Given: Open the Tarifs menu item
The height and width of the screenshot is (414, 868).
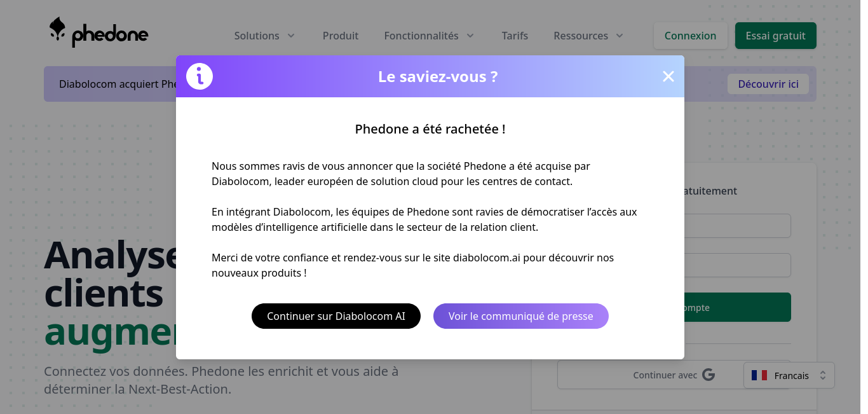Looking at the screenshot, I should pyautogui.click(x=515, y=36).
